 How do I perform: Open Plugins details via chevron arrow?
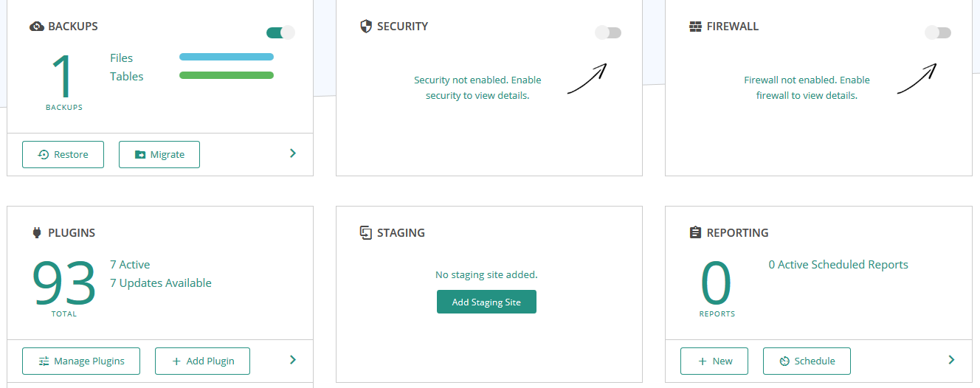click(x=293, y=360)
